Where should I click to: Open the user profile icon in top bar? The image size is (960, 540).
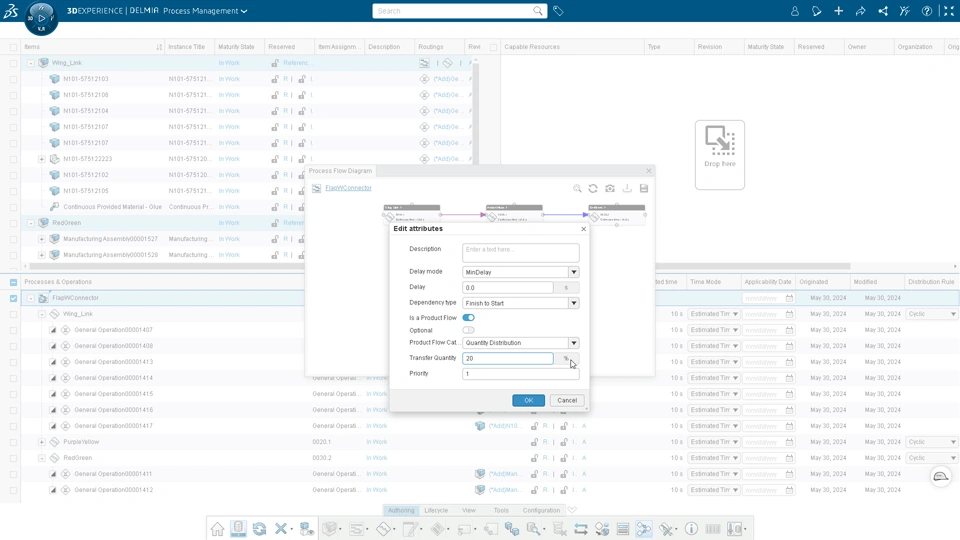(795, 11)
